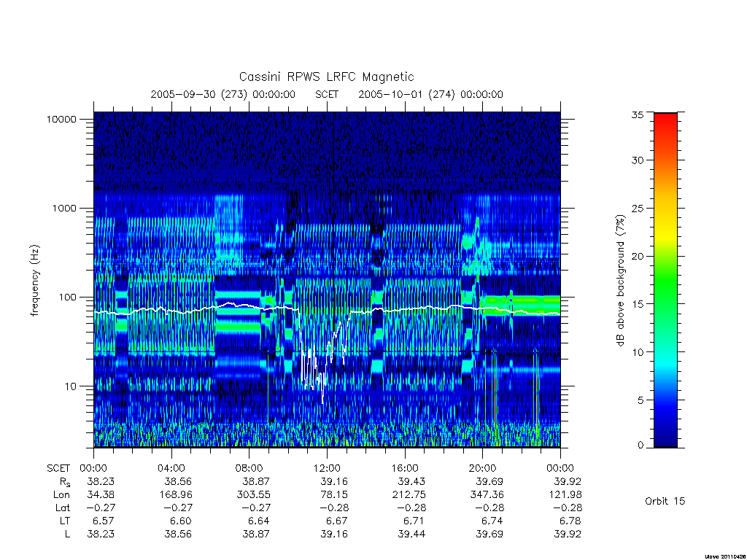Select the start timestamp "2005-09-30 (273) 00:00:00"
This screenshot has width=747, height=560.
223,94
